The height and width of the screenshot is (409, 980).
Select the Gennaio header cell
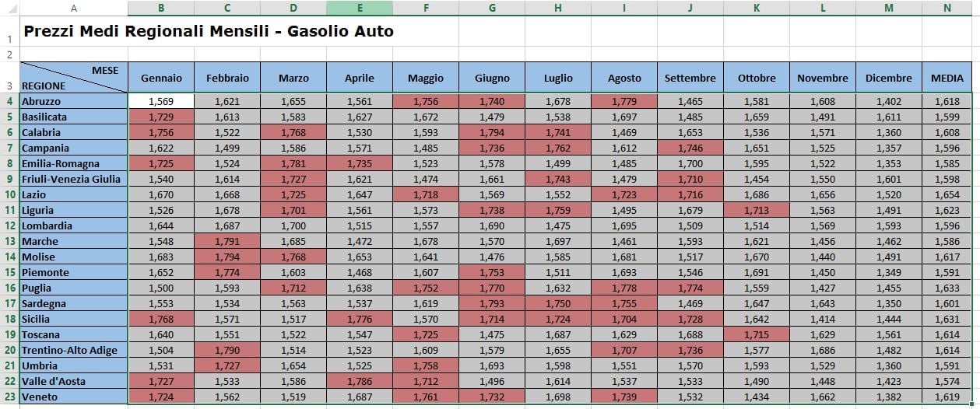pos(161,78)
